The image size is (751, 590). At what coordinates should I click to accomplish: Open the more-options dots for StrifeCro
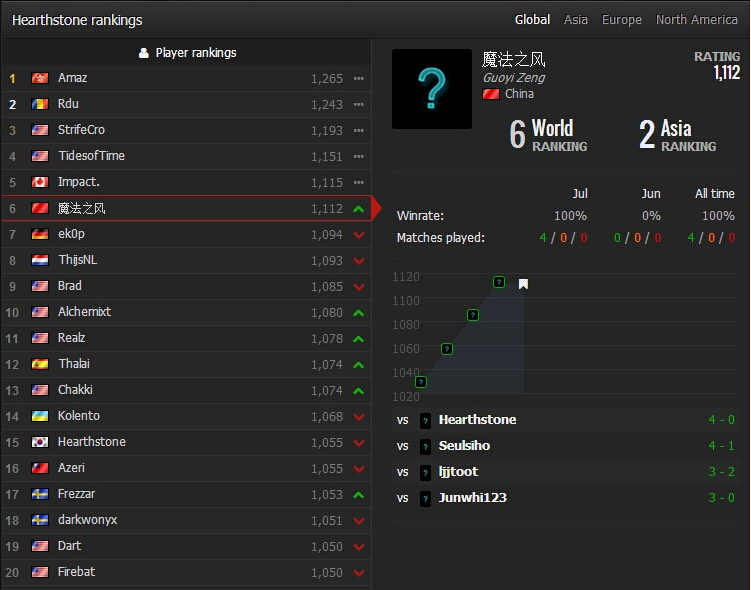pos(359,130)
